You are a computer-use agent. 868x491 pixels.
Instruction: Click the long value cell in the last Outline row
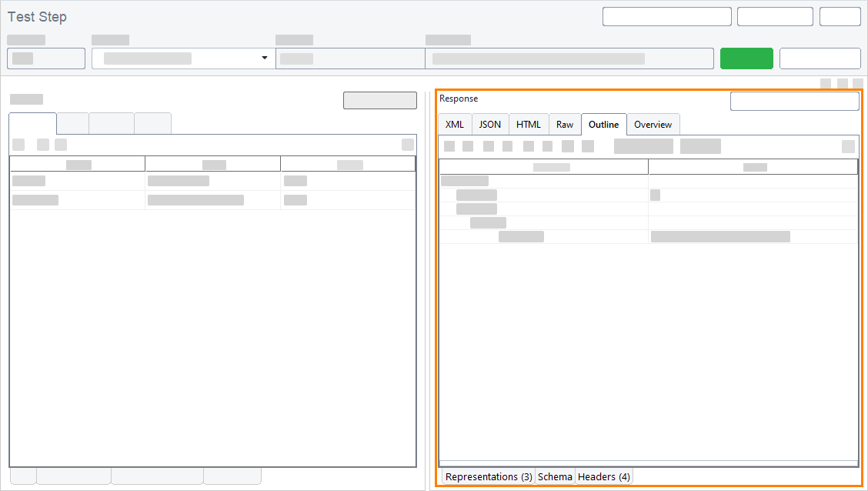720,237
